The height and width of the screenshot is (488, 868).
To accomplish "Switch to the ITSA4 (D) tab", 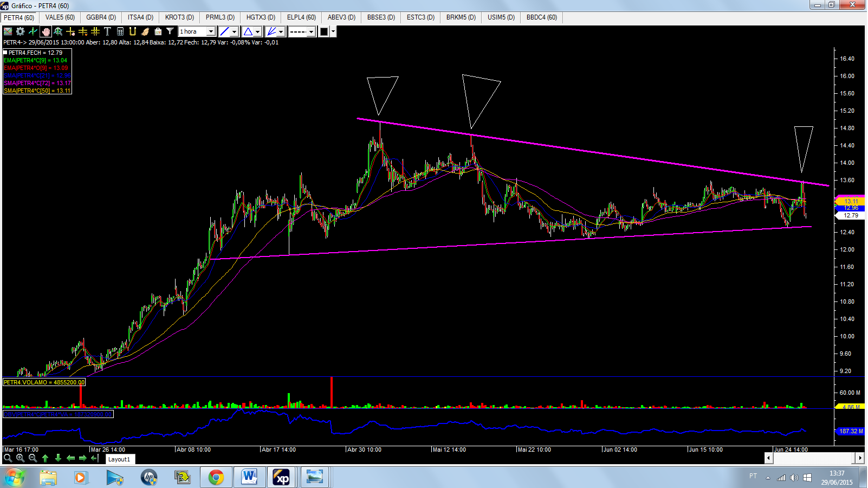I will tap(141, 17).
